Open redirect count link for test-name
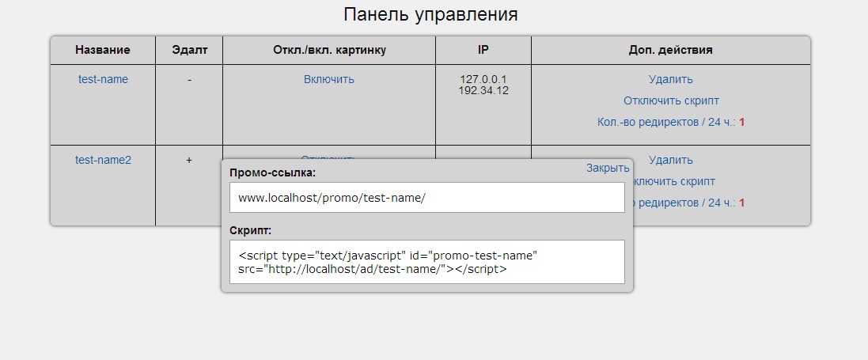Screen dimensions: 868x360 [670, 122]
